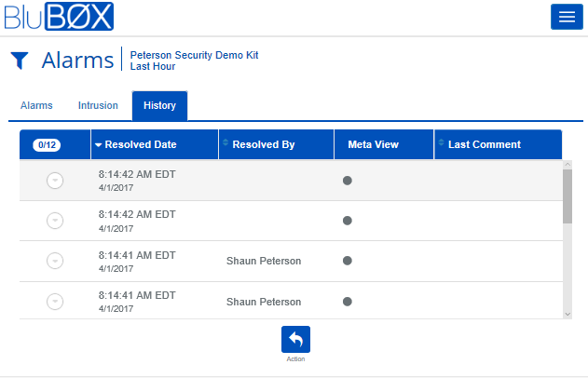Click Meta View dot in second row
Screen dimensions: 588x378
348,221
